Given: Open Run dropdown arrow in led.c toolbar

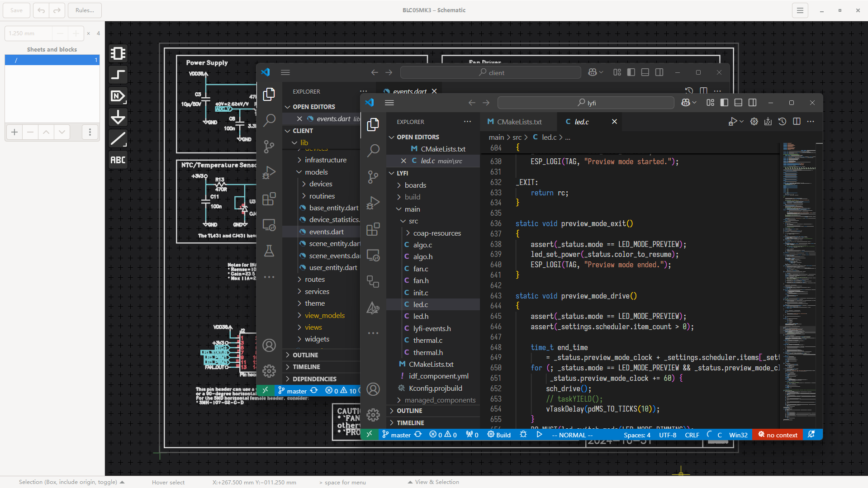Looking at the screenshot, I should [x=742, y=122].
